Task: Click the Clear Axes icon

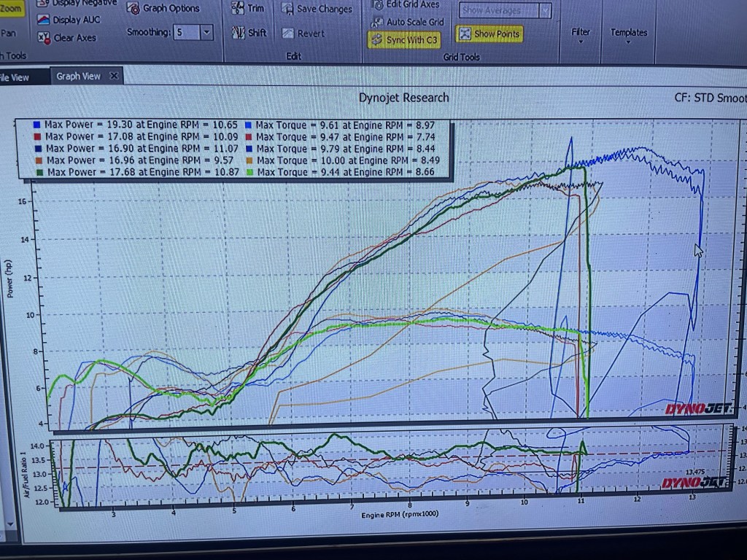Action: tap(43, 38)
